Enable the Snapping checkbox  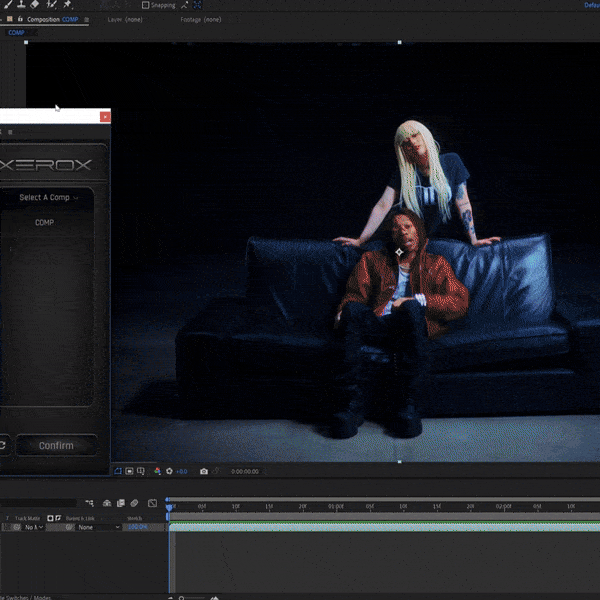[x=146, y=5]
